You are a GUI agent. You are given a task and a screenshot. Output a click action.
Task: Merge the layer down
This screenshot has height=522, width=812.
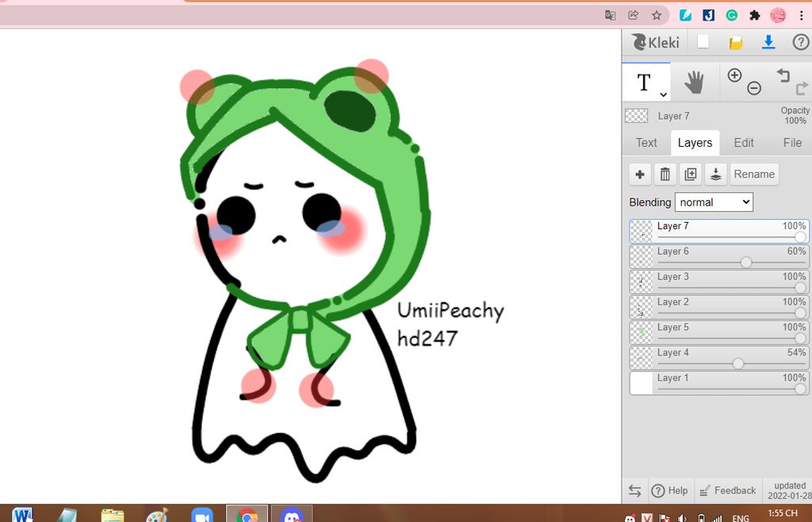coord(716,175)
